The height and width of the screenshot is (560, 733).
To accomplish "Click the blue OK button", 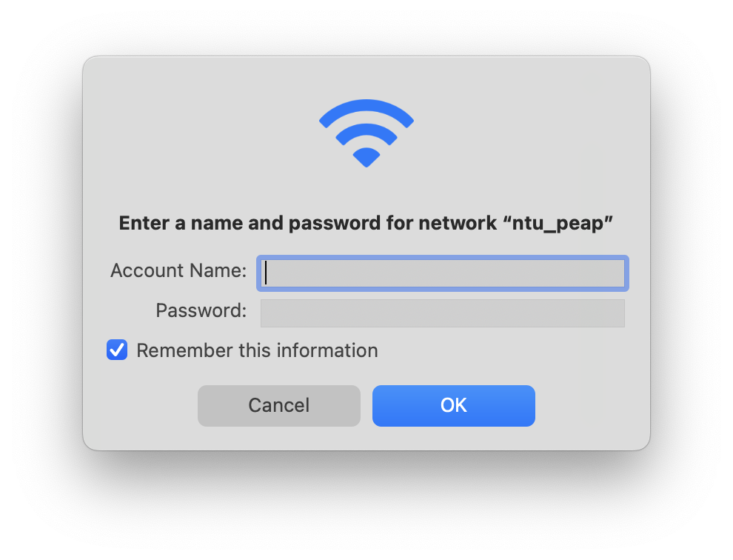I will [453, 406].
